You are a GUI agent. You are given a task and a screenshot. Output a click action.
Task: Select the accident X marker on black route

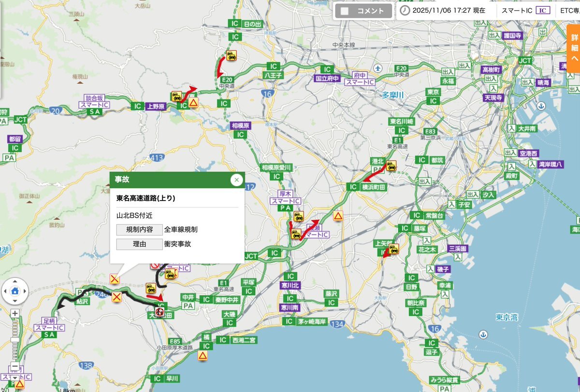(x=116, y=296)
